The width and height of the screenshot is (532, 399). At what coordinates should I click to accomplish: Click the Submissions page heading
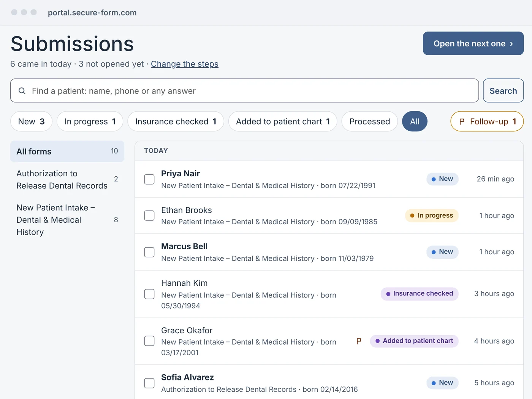click(x=72, y=44)
